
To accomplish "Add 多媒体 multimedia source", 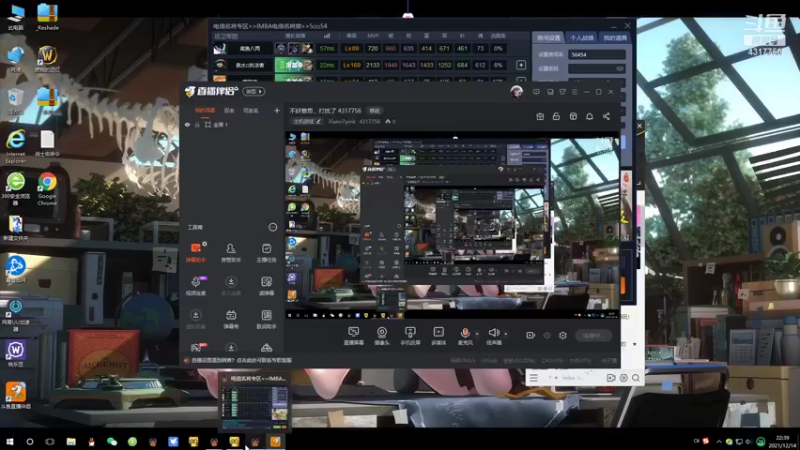I will 438,336.
